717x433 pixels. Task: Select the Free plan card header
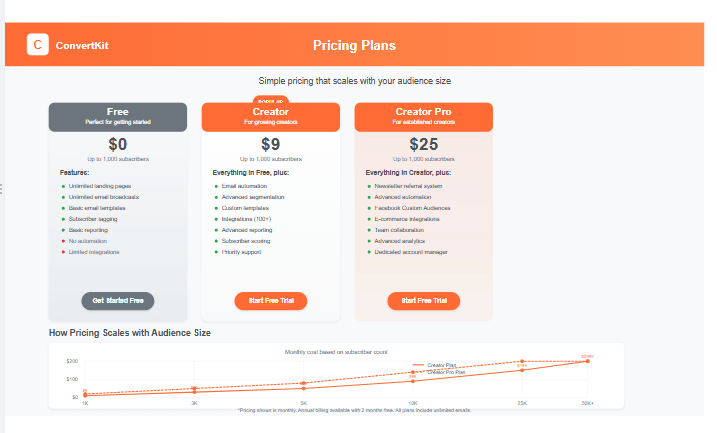[118, 116]
